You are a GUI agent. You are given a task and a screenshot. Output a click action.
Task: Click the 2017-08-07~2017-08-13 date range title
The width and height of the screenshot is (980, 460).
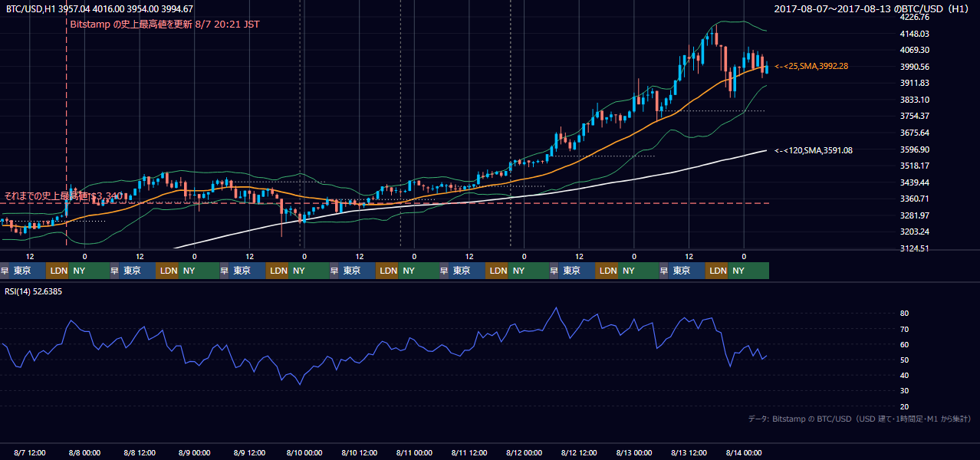[x=872, y=8]
